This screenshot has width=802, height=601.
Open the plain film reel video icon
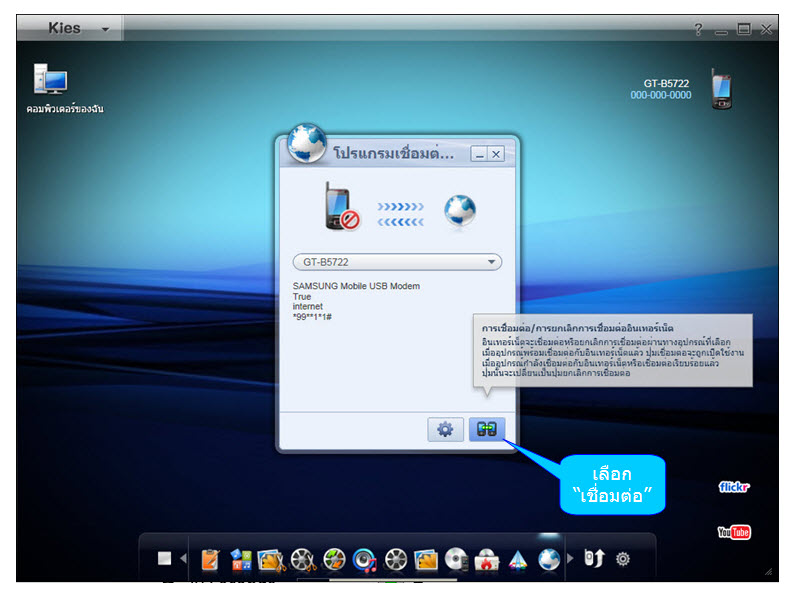396,559
